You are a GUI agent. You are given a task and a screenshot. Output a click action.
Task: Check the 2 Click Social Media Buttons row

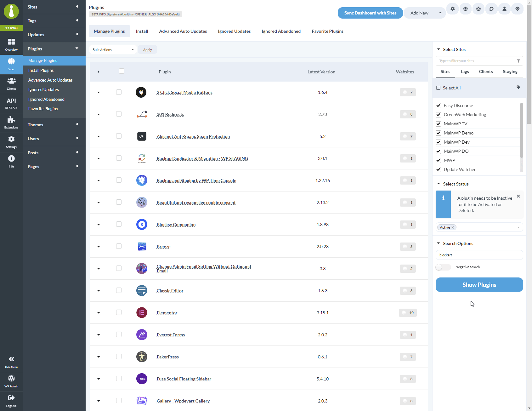point(119,92)
